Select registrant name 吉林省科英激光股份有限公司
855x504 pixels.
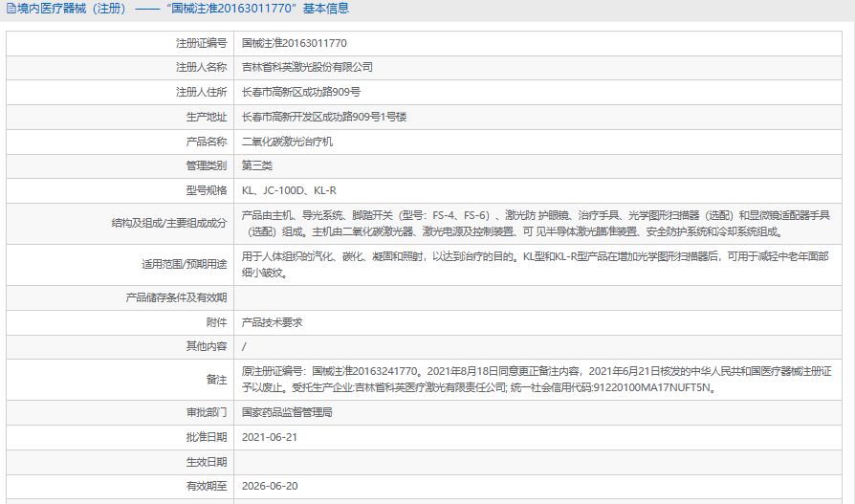pyautogui.click(x=307, y=67)
